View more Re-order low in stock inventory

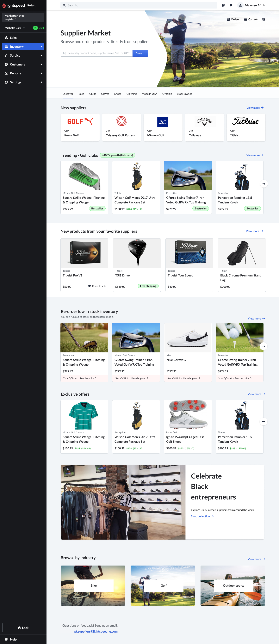point(256,319)
